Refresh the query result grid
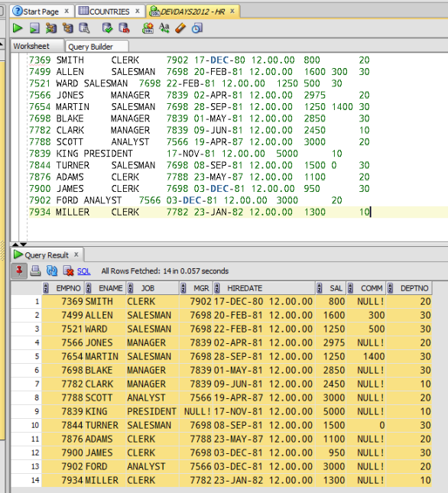The width and height of the screenshot is (448, 493). [51, 271]
